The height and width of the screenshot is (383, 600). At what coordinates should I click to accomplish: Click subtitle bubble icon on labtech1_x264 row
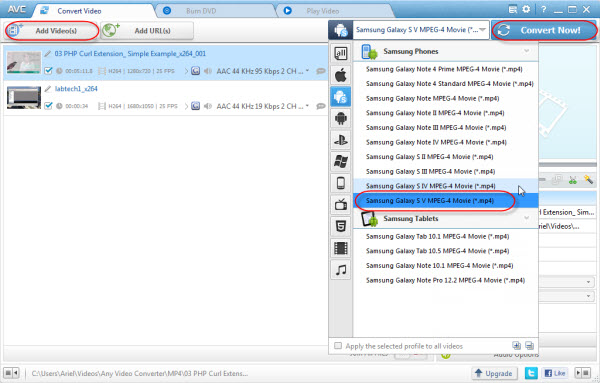point(321,106)
